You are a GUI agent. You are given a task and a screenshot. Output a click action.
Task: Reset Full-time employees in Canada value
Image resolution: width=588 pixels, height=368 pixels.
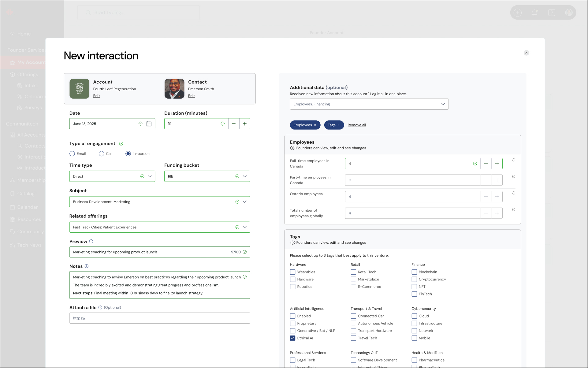coord(514,160)
